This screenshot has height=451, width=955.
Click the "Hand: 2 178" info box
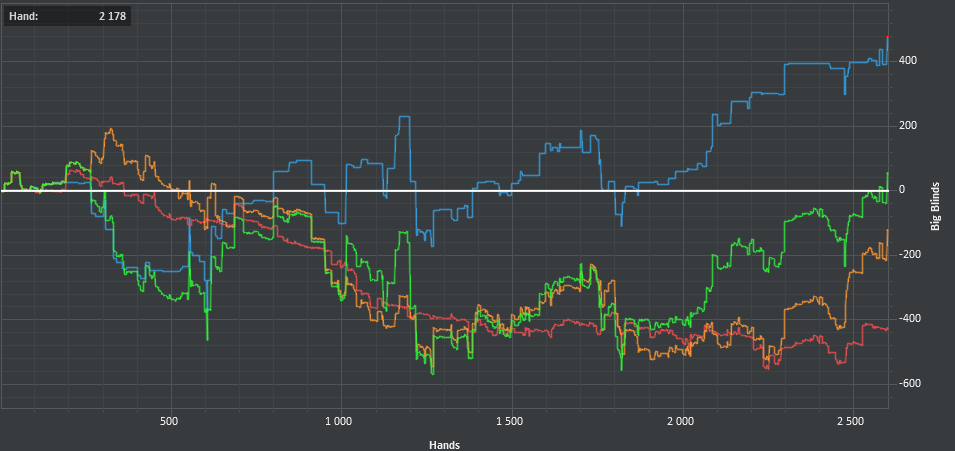66,16
